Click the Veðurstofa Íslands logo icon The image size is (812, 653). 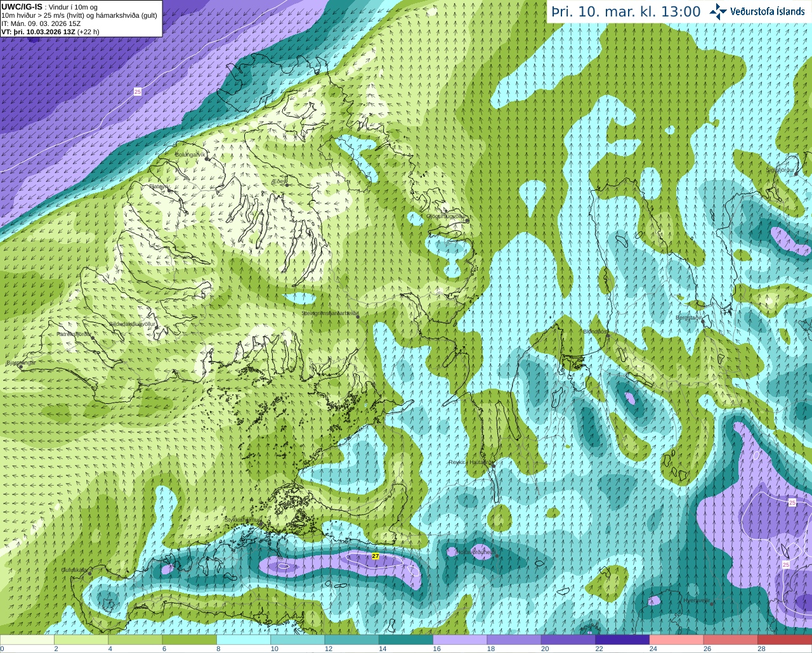tap(718, 11)
